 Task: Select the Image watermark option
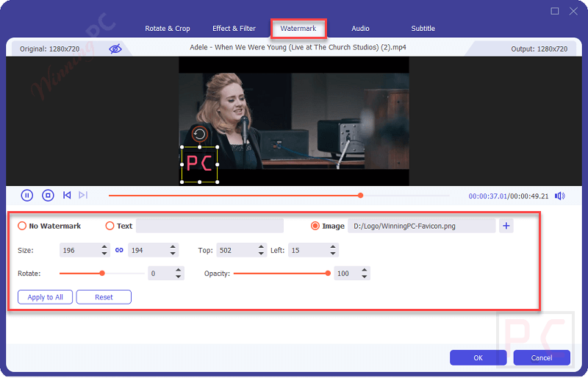(315, 226)
